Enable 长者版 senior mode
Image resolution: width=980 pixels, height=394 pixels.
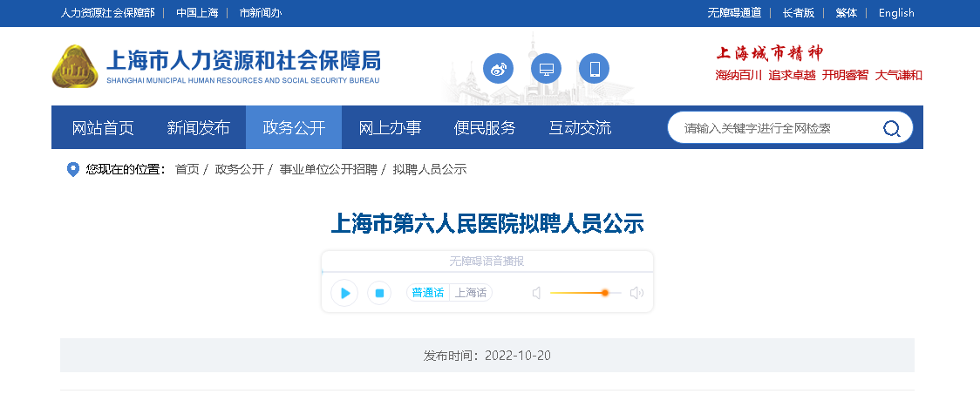click(x=798, y=13)
